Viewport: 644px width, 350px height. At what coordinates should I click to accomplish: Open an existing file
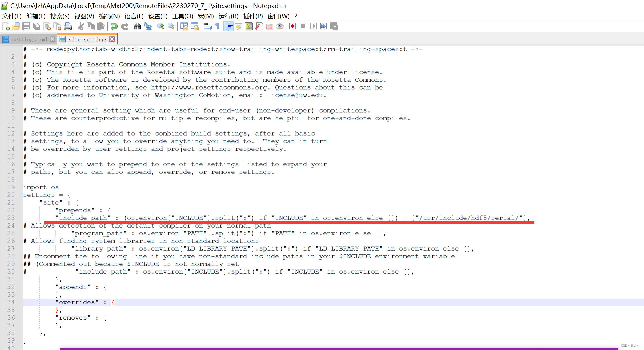coord(16,26)
